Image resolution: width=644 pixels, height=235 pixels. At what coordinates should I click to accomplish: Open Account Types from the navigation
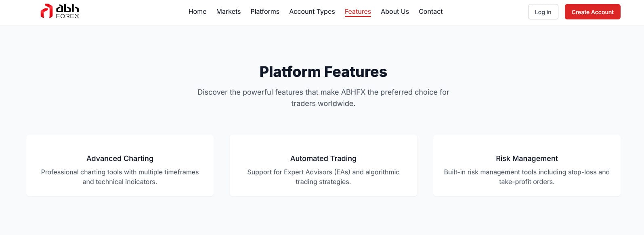click(312, 12)
